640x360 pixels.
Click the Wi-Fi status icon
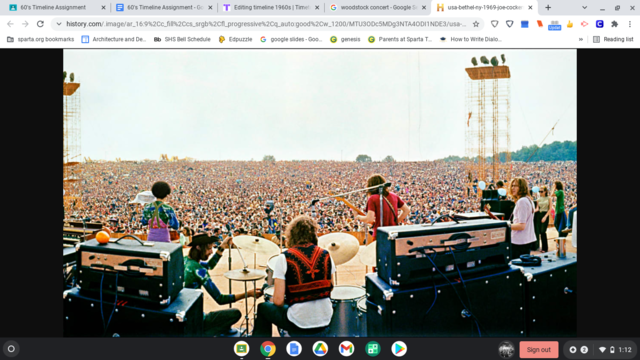(602, 349)
